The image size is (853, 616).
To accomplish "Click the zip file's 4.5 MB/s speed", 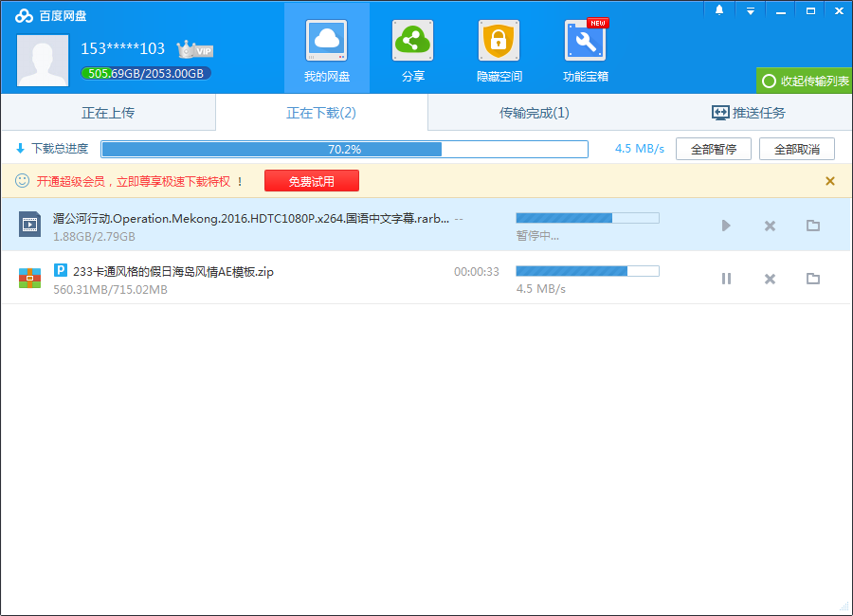I will pyautogui.click(x=541, y=289).
